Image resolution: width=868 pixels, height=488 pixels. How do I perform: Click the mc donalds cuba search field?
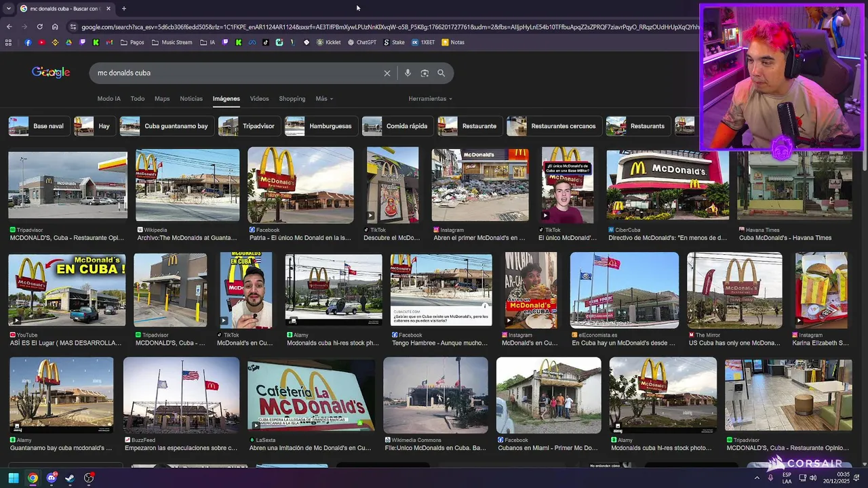tap(237, 73)
